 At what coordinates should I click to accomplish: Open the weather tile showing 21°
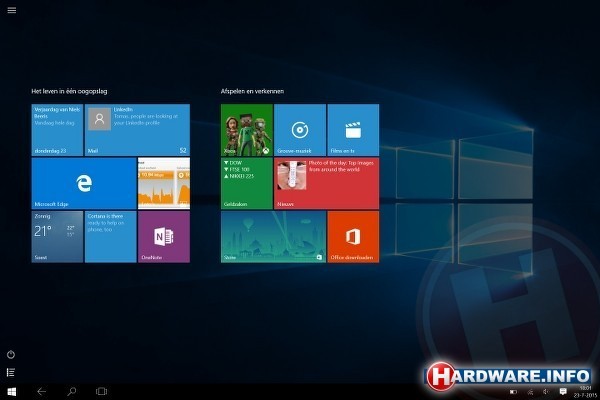57,236
